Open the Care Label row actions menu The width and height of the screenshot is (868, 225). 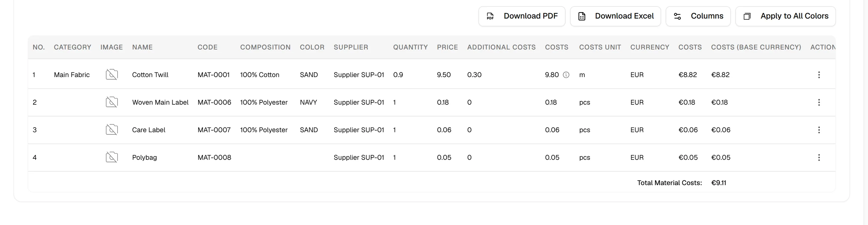click(x=819, y=130)
